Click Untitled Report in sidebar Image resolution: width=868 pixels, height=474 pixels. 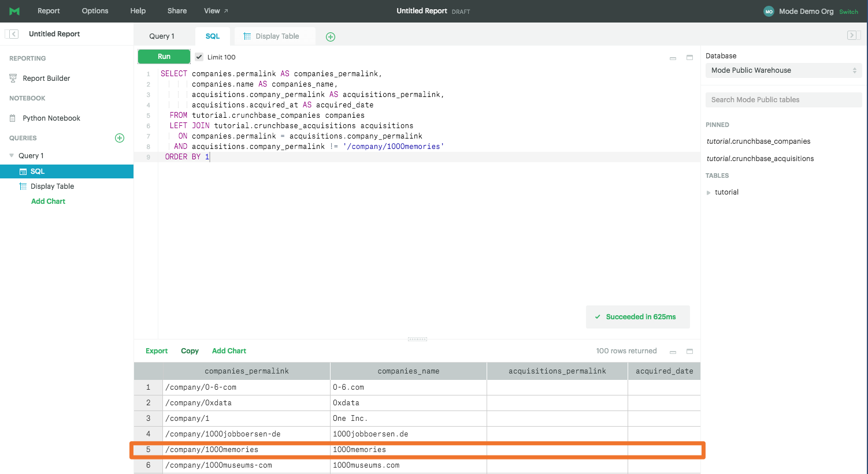[x=54, y=34]
